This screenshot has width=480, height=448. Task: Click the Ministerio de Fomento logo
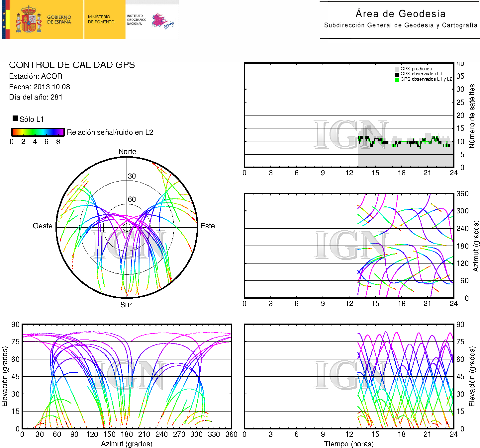click(x=101, y=19)
